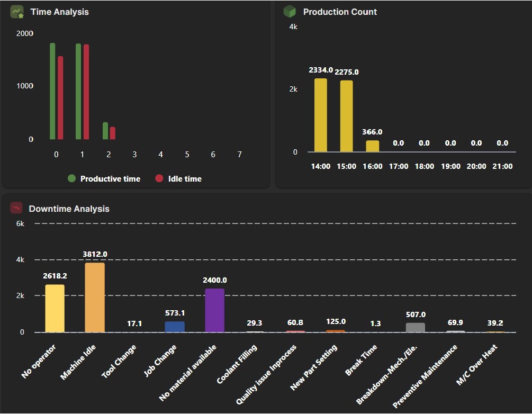Click the Time Analysis panel icon
The image size is (532, 414).
(x=17, y=12)
